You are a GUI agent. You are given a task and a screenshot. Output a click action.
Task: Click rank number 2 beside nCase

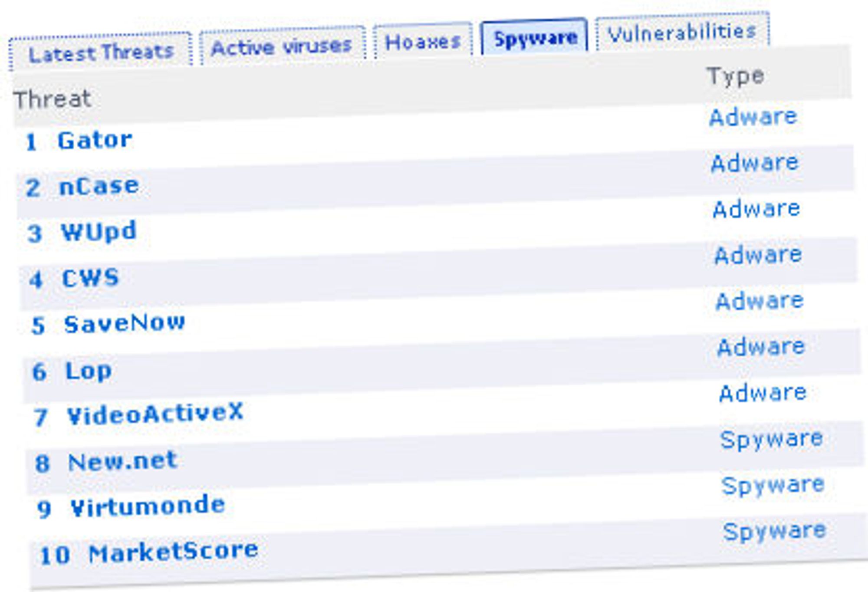[x=33, y=188]
